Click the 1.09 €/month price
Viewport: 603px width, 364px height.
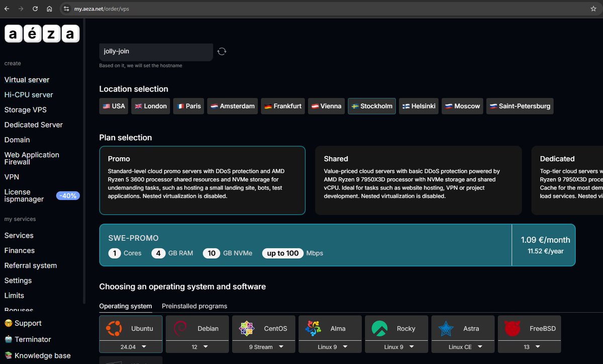click(545, 240)
